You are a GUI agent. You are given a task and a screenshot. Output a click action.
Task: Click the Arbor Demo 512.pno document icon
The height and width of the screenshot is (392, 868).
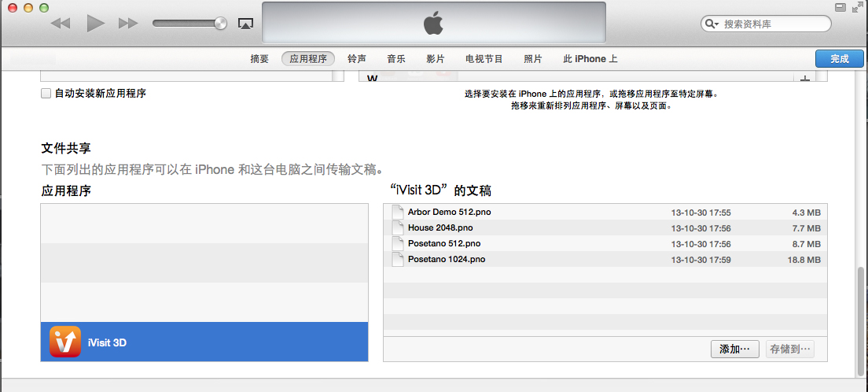398,212
